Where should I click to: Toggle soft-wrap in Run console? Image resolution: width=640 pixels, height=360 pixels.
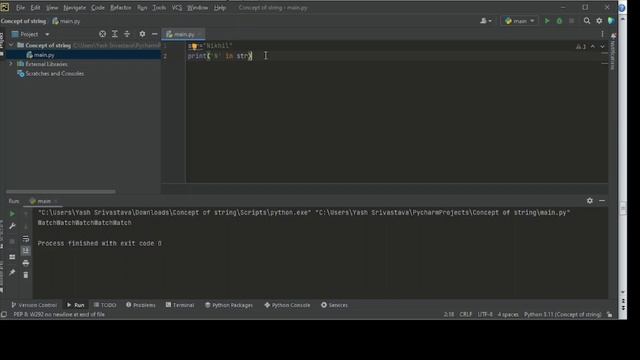[26, 238]
